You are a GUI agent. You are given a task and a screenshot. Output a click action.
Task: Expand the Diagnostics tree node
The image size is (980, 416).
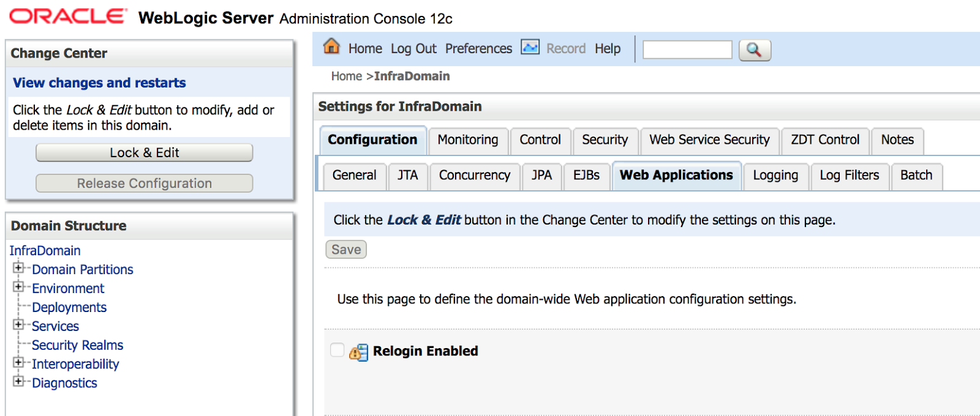(x=18, y=382)
